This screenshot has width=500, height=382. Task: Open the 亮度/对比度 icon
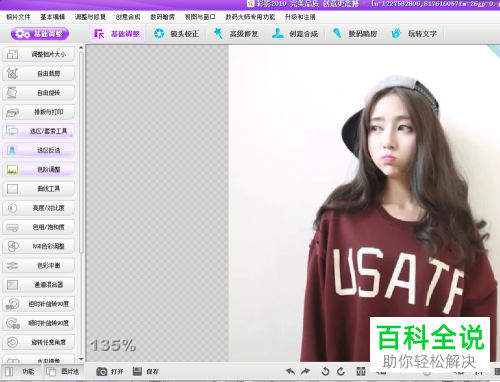[12, 208]
